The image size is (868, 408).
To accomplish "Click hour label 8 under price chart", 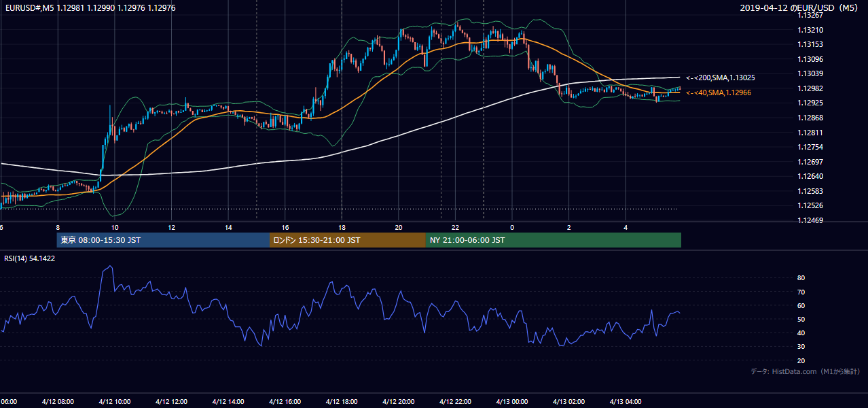I will coord(58,228).
